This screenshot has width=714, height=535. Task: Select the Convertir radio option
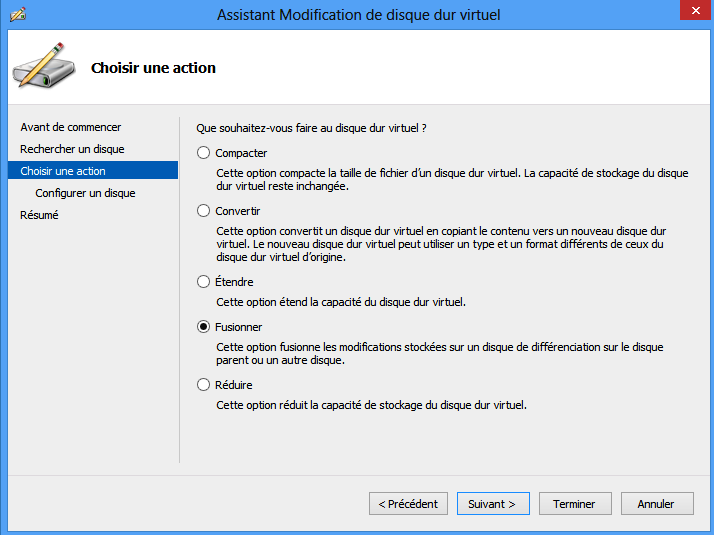click(x=204, y=211)
